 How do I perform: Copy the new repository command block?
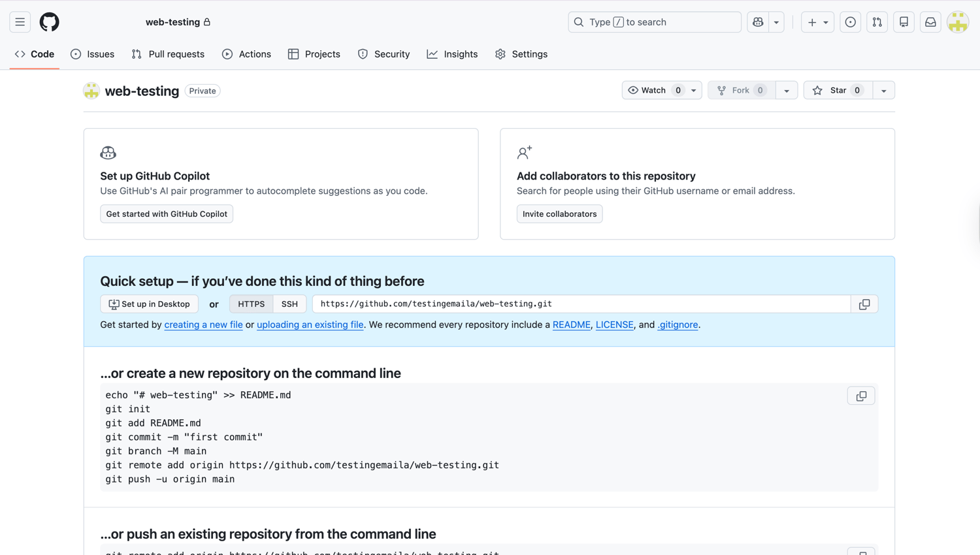[x=861, y=396]
